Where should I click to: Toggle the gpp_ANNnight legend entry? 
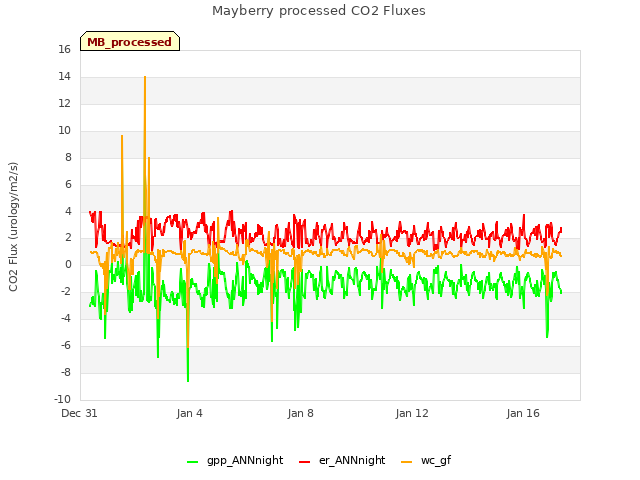click(235, 460)
